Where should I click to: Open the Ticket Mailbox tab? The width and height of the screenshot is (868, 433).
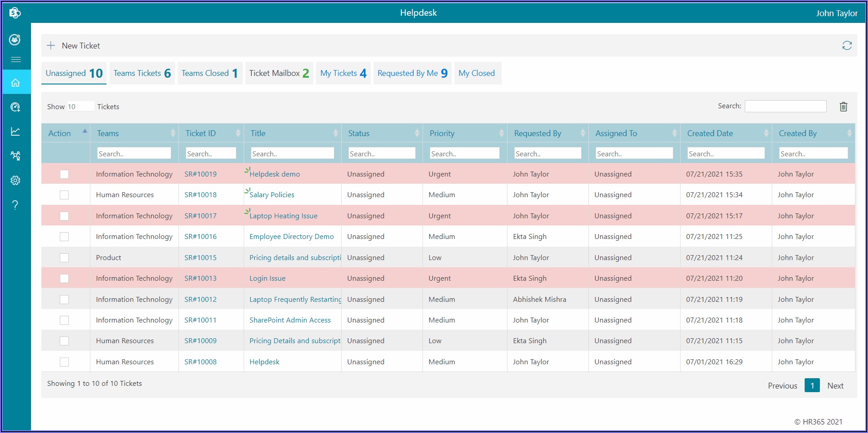point(279,73)
